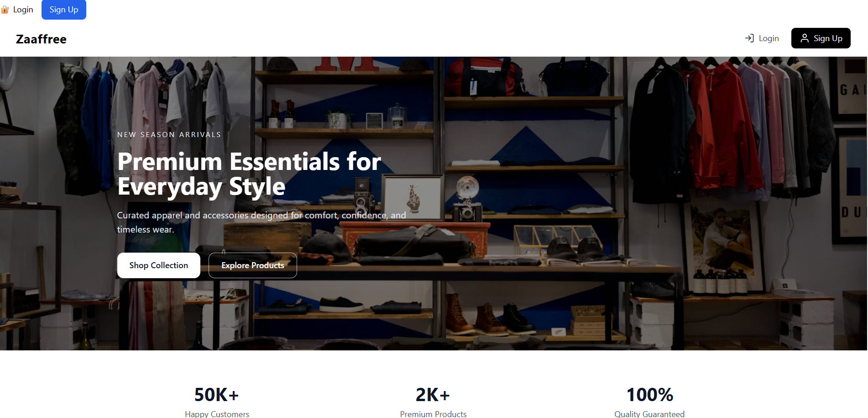Click the user icon in black Sign Up button

805,38
